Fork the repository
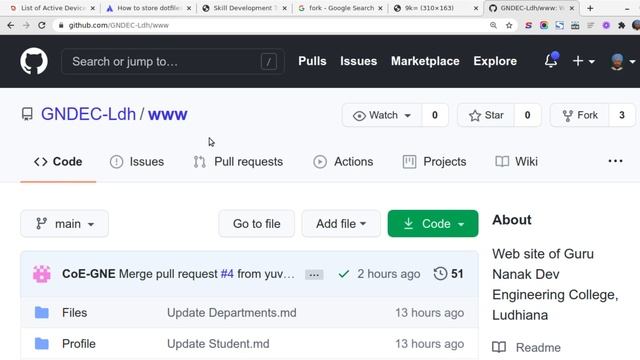This screenshot has width=640, height=360. [580, 115]
